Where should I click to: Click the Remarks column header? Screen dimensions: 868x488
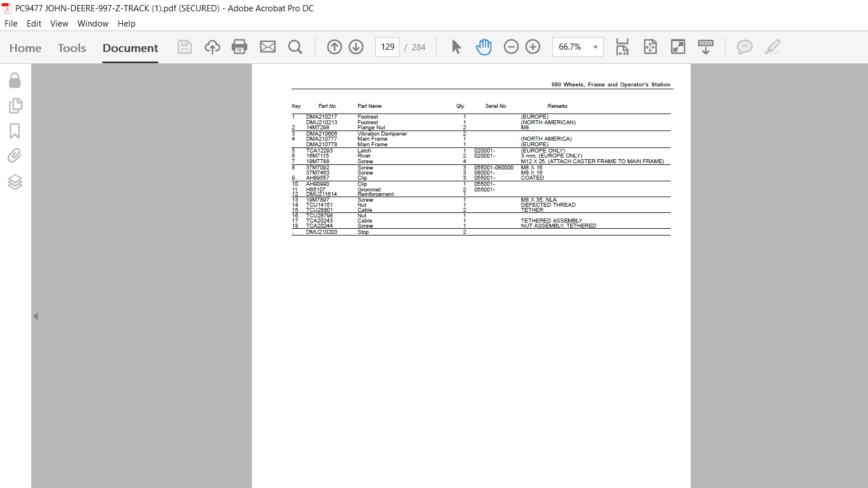point(557,106)
